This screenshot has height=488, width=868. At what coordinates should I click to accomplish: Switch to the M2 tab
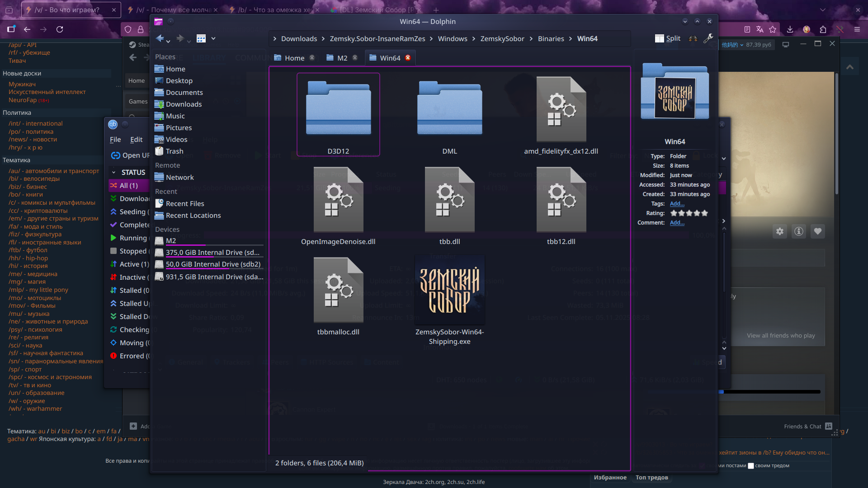[342, 58]
